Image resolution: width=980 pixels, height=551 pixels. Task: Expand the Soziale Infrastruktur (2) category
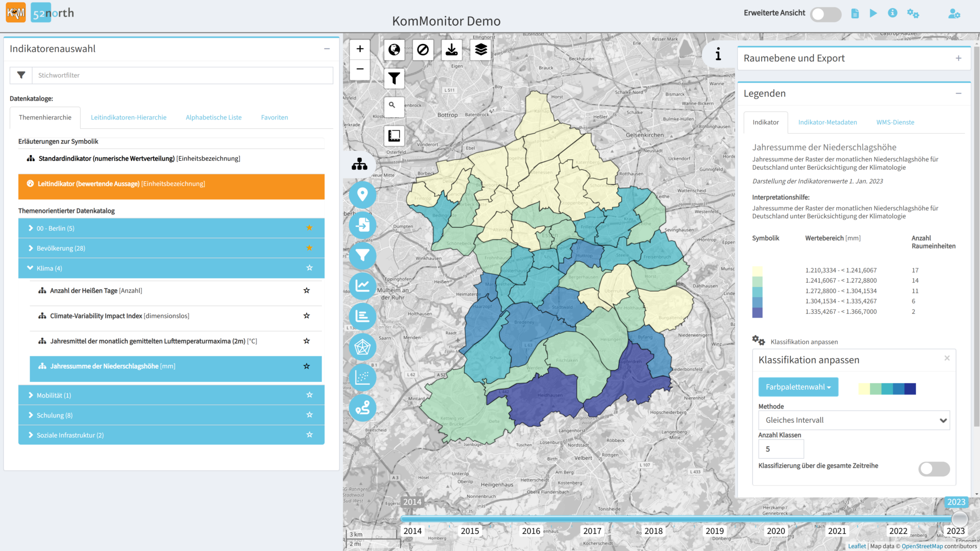click(171, 435)
